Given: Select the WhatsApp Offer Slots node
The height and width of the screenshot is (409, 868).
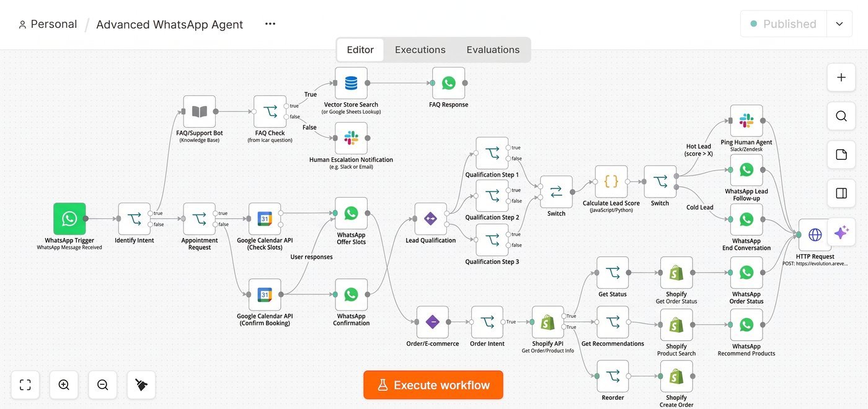Looking at the screenshot, I should pyautogui.click(x=351, y=213).
